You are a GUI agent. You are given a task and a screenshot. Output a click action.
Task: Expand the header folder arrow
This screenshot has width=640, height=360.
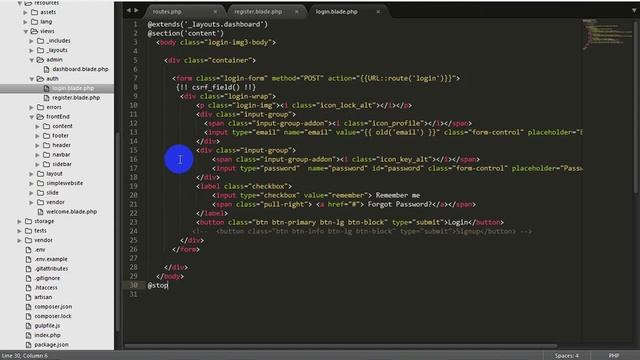point(38,145)
